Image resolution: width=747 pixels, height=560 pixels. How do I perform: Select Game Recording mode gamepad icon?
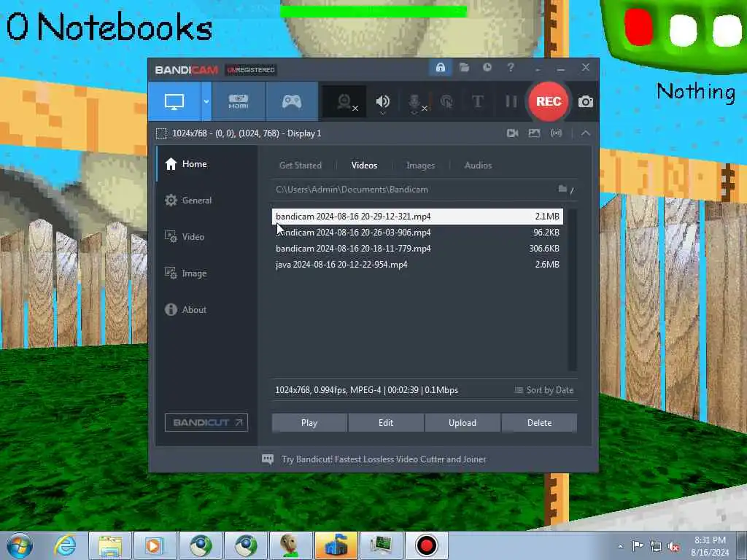292,101
